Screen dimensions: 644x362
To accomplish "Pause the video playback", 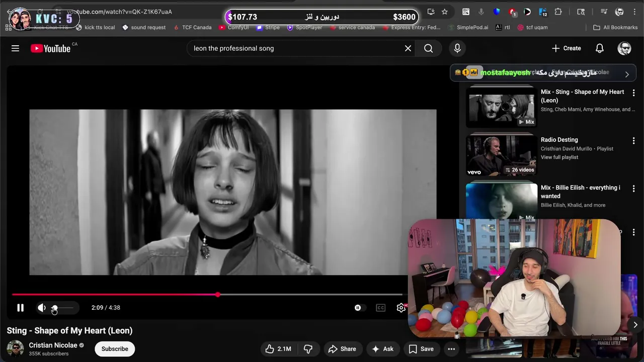I will (x=20, y=308).
